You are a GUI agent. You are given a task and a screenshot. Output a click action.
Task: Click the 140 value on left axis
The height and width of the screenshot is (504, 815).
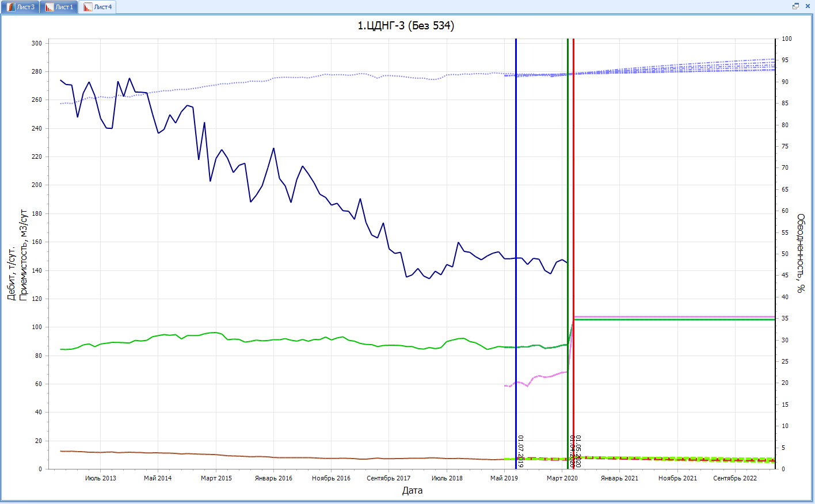(x=37, y=270)
